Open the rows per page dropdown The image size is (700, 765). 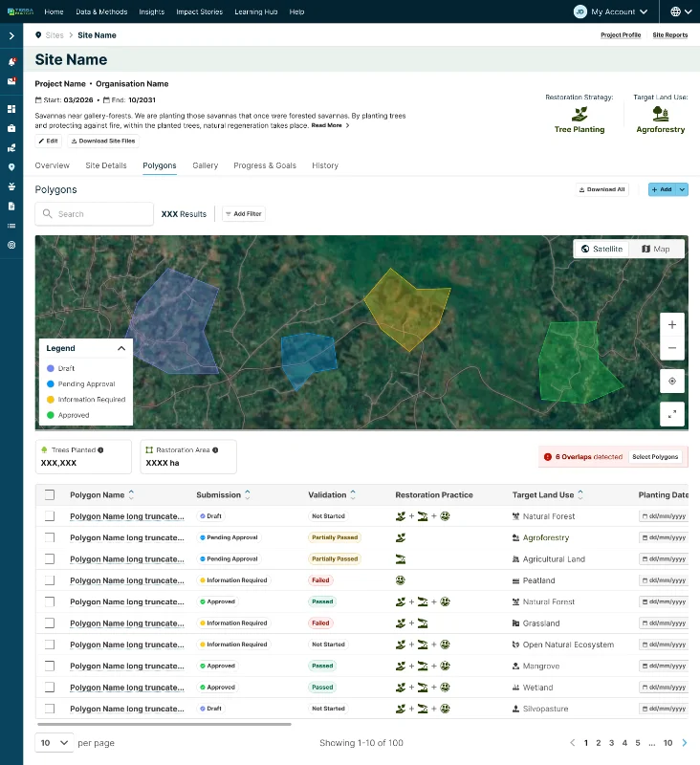(55, 743)
